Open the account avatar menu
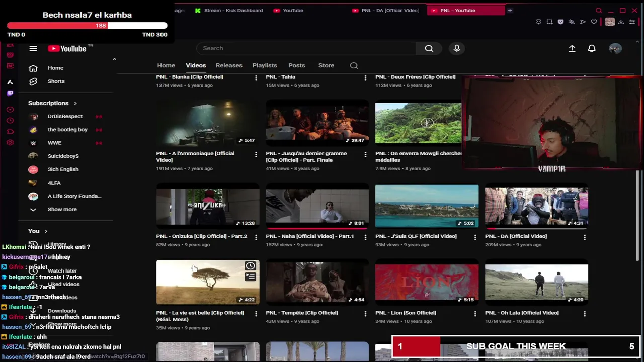Image resolution: width=644 pixels, height=362 pixels. (615, 48)
